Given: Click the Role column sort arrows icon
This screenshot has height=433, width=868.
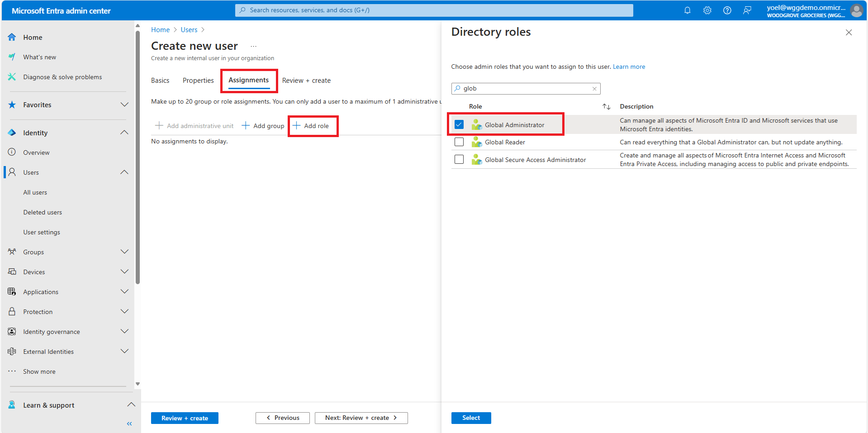Looking at the screenshot, I should click(x=606, y=107).
